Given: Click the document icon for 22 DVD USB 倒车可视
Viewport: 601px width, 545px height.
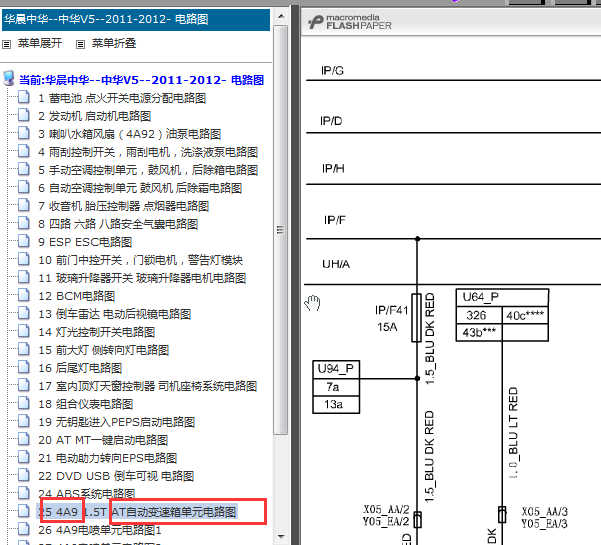Looking at the screenshot, I should tap(24, 475).
